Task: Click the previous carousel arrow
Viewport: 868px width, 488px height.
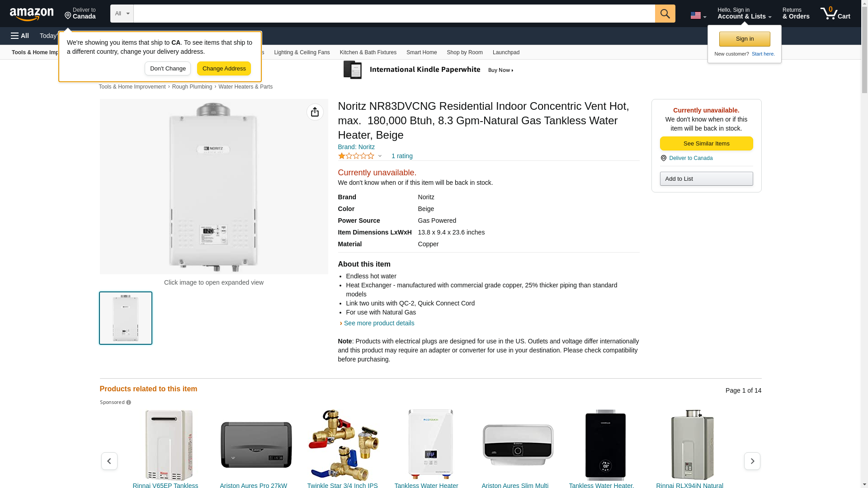Action: click(x=109, y=461)
